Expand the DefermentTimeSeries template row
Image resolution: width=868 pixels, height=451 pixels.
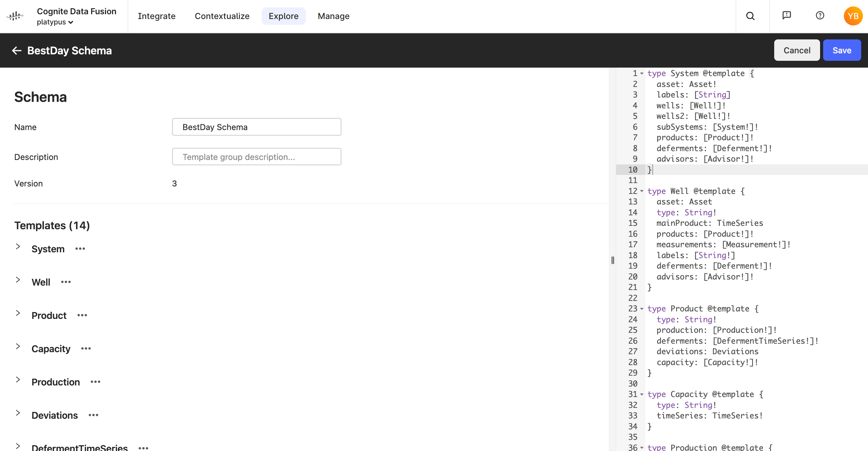click(18, 446)
